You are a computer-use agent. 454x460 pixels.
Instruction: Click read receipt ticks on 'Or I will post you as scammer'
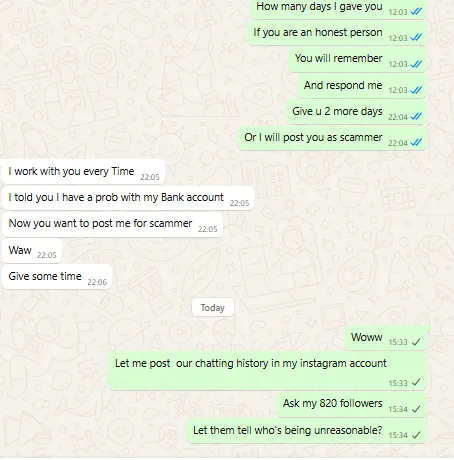click(x=416, y=142)
